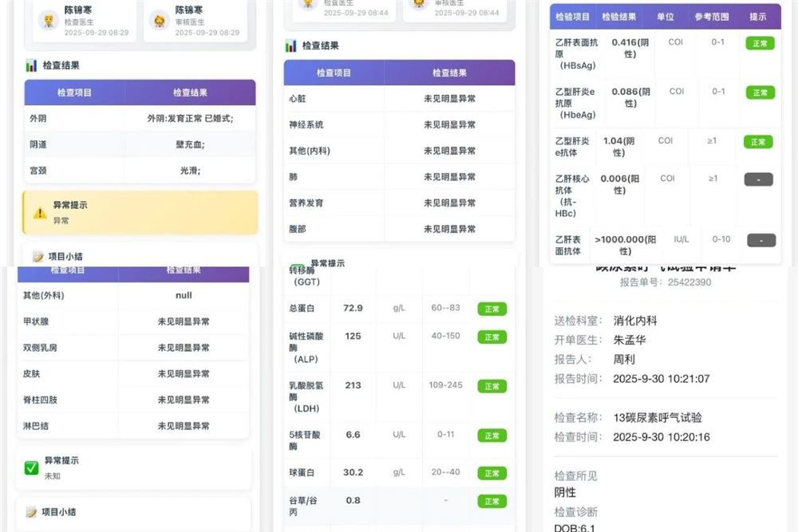
Task: Click the 未见明显异常 result for 神经系统
Action: tap(450, 124)
